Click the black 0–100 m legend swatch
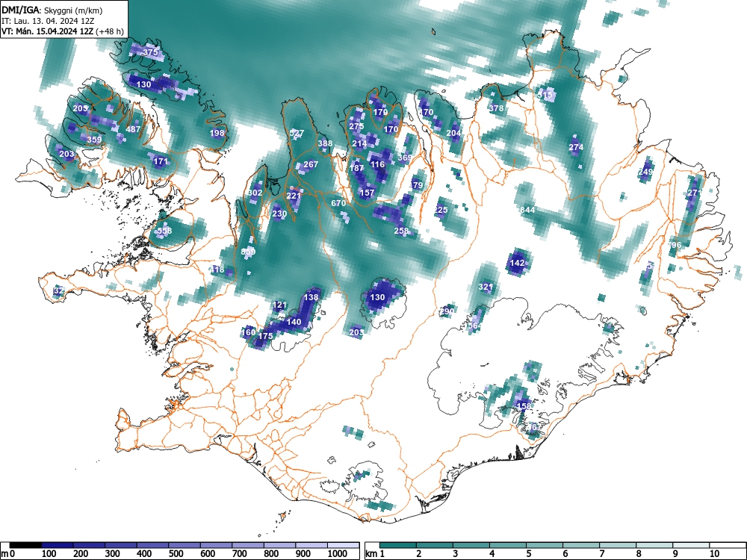Screen dimensions: 747x560 [25, 545]
